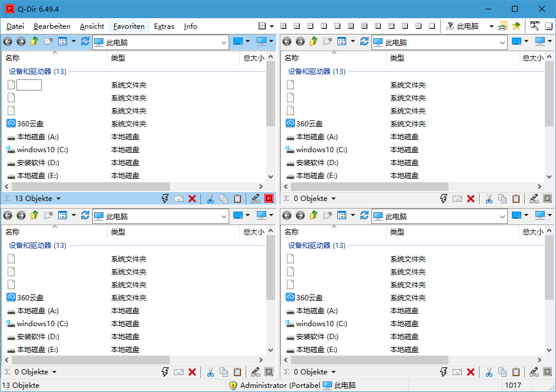Copy selection with the copy icon
556x392 pixels.
coord(223,199)
